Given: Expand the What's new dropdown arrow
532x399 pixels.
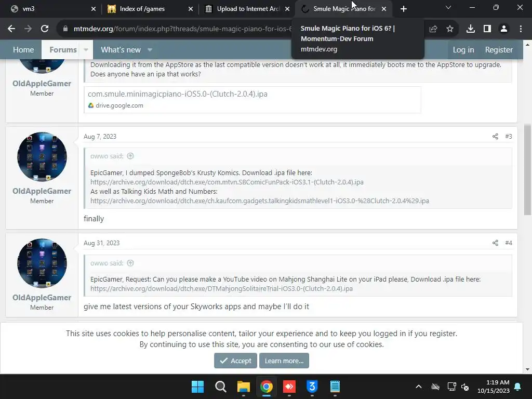Looking at the screenshot, I should (150, 50).
